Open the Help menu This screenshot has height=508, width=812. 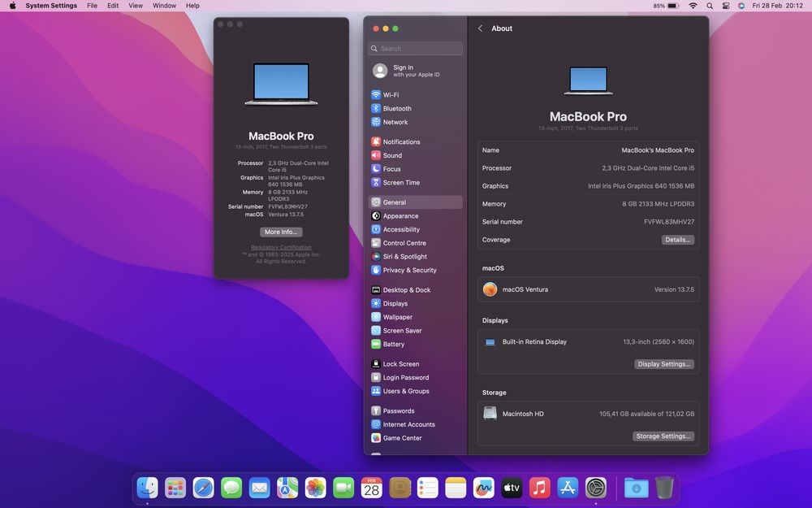coord(192,6)
